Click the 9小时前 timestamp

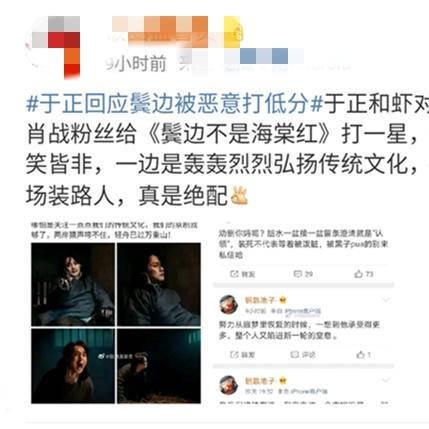point(136,63)
